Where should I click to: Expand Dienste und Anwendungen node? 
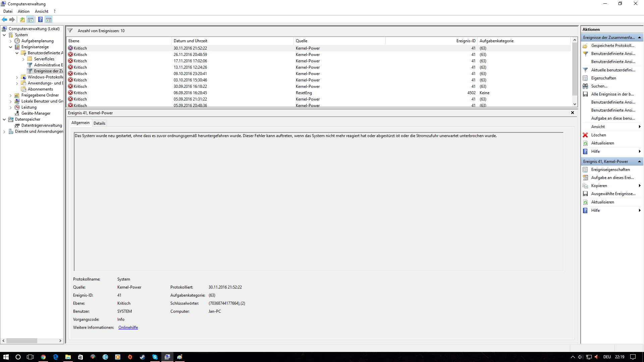tap(4, 131)
